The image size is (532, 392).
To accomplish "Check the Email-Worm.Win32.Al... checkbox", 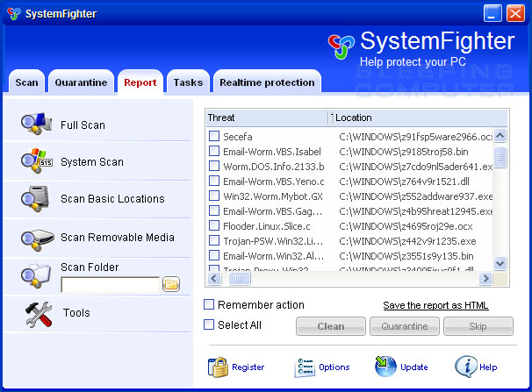I will click(x=214, y=255).
